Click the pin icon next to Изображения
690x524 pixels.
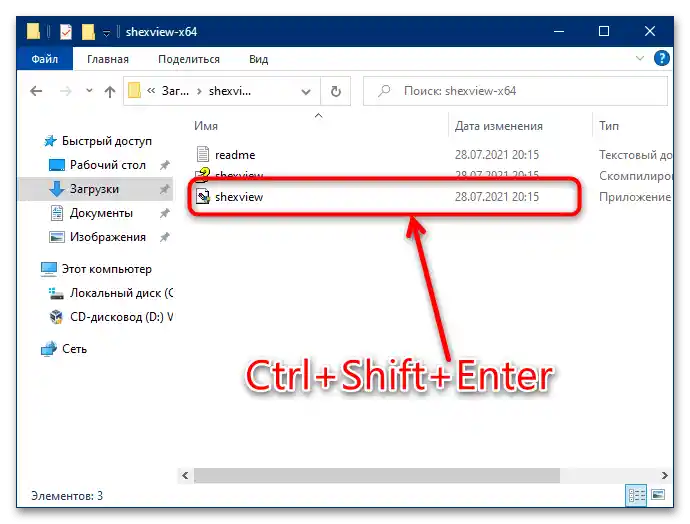pos(164,237)
